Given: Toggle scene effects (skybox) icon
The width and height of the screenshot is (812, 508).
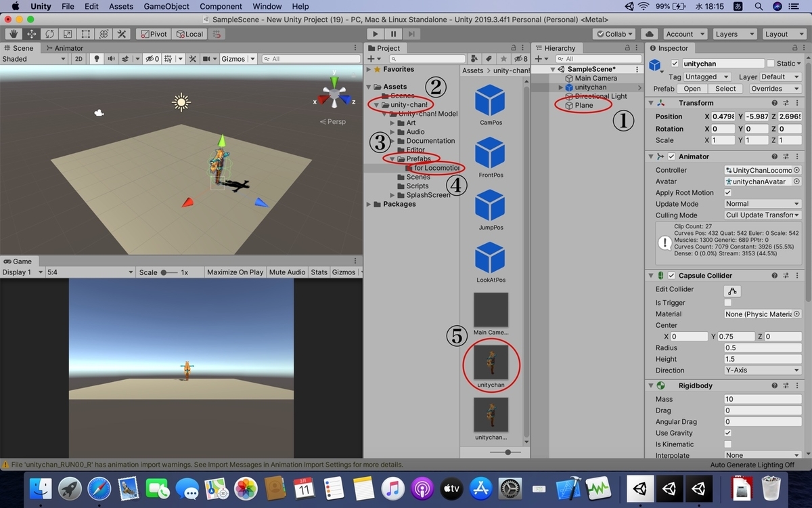Looking at the screenshot, I should 127,59.
